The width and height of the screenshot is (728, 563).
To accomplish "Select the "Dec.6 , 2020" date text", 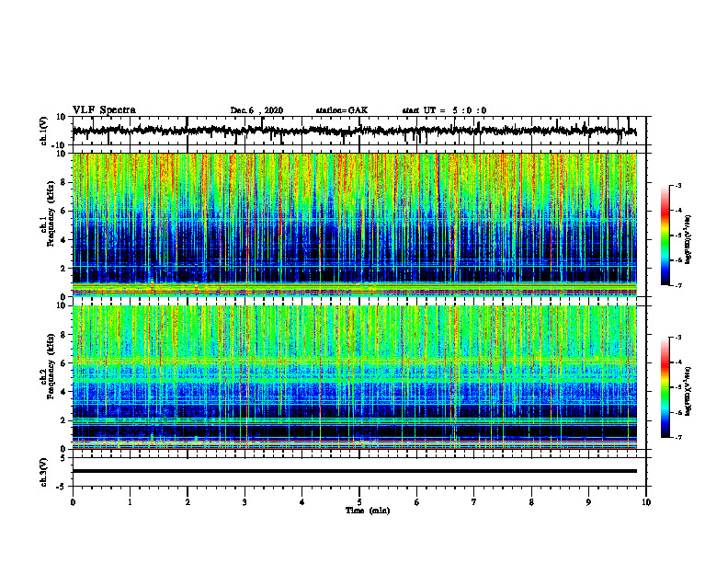I will click(256, 110).
